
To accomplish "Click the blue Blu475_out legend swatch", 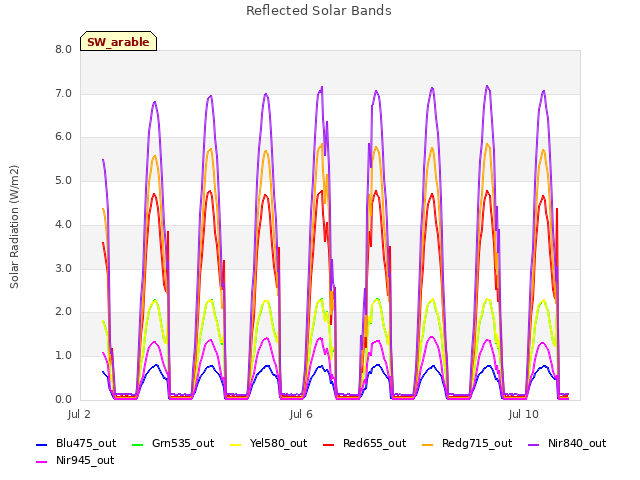I will pyautogui.click(x=42, y=444).
